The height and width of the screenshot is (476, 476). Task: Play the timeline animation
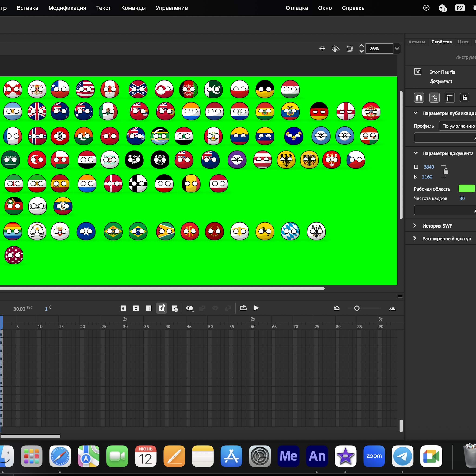coord(256,308)
